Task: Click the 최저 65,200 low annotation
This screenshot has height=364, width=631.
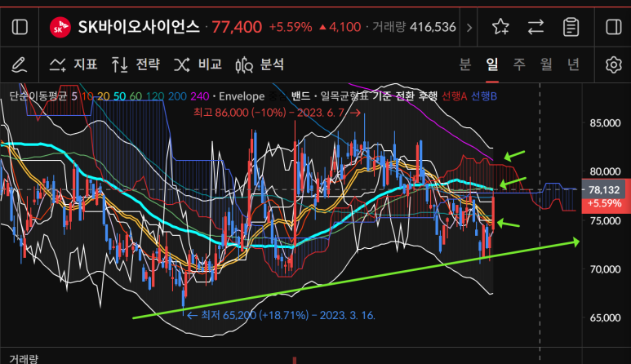Action: (x=282, y=315)
